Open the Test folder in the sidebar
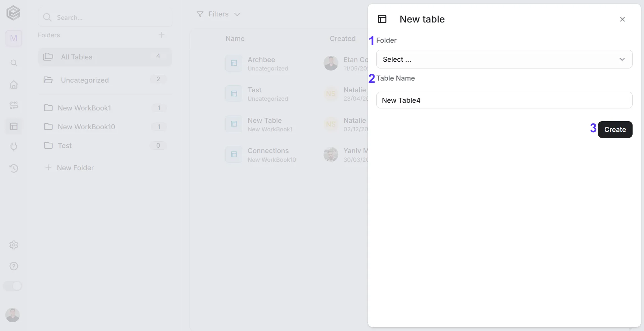This screenshot has height=331, width=644. (x=105, y=145)
